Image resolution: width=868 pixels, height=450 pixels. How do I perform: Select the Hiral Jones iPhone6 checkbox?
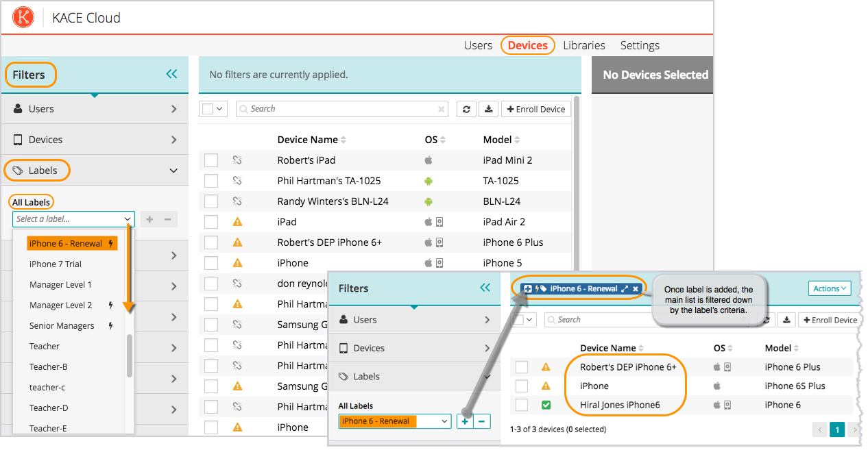tap(522, 405)
